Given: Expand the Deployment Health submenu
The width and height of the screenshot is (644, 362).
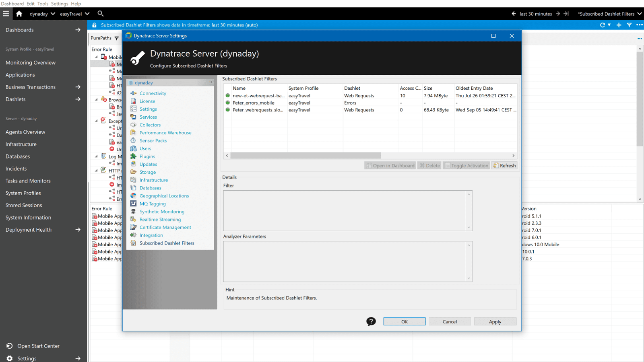Looking at the screenshot, I should (x=78, y=230).
